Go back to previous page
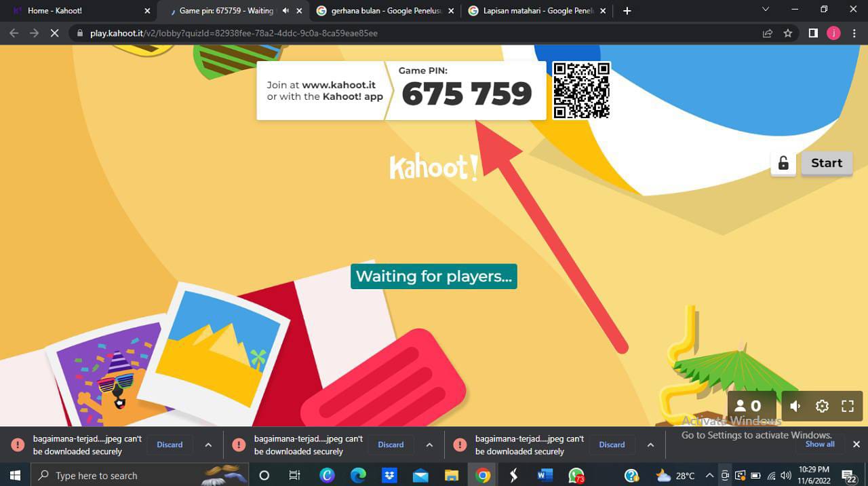Screen dimensions: 868x486 coord(14,33)
